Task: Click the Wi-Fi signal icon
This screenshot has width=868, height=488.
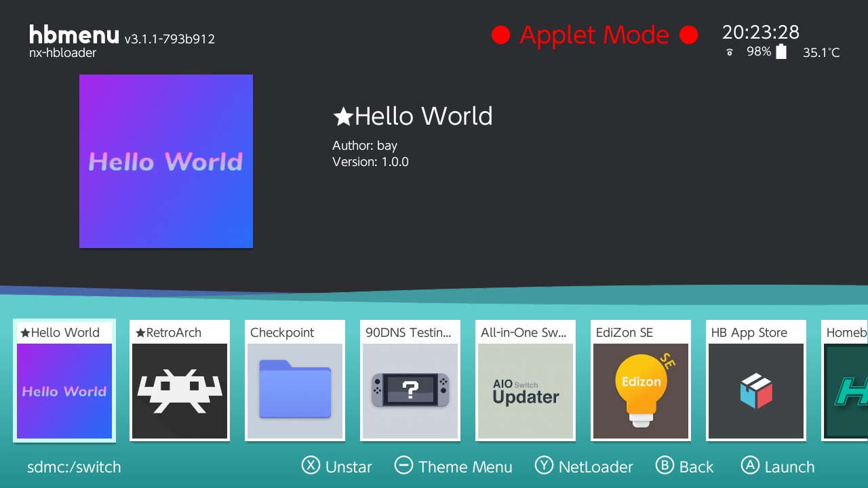Action: 730,52
